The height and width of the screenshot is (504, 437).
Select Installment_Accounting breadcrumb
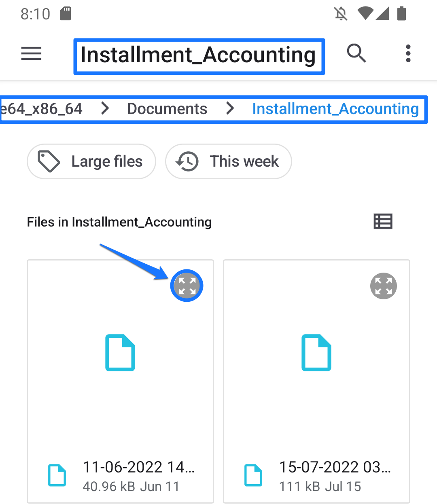click(x=335, y=109)
